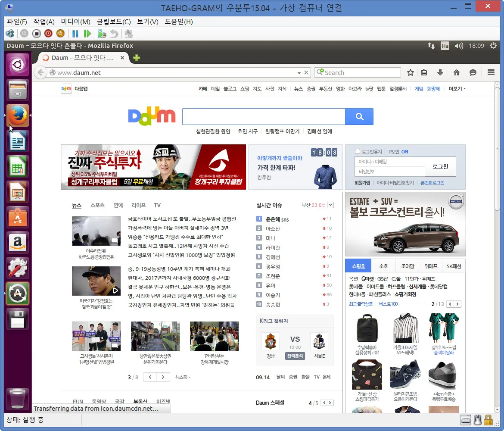This screenshot has width=504, height=431.
Task: Click the network indicator in Ubuntu panel
Action: [431, 46]
